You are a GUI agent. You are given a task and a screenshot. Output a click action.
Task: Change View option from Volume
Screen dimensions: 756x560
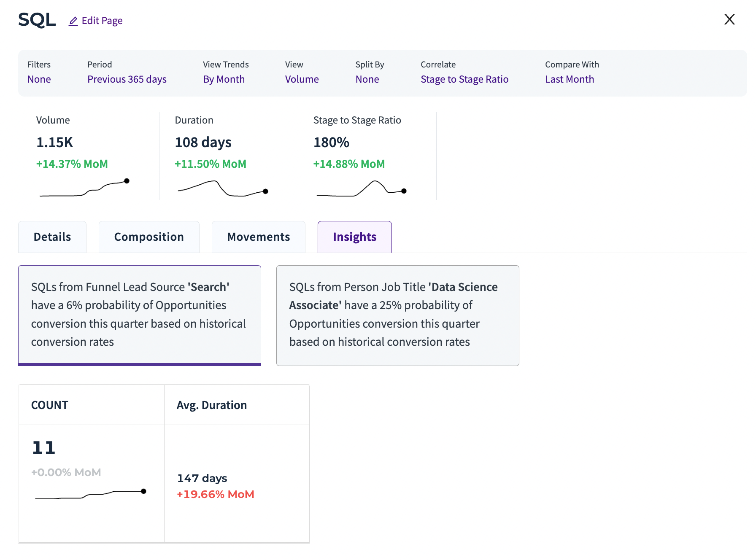tap(302, 79)
